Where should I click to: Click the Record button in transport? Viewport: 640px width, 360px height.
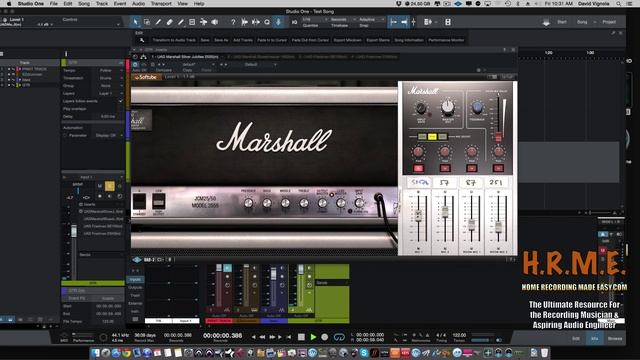click(324, 337)
